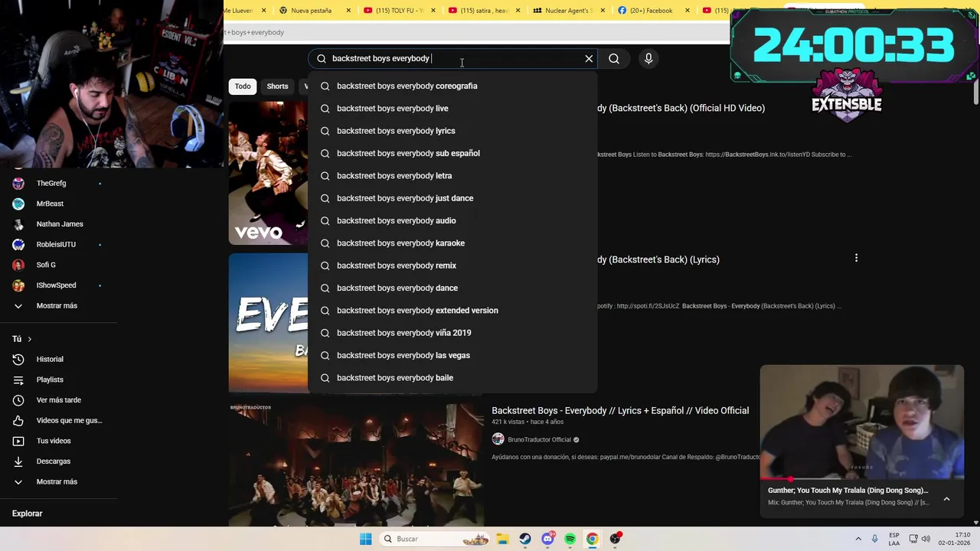Open Spotify from the taskbar
Screen dimensions: 980x551
point(570,539)
